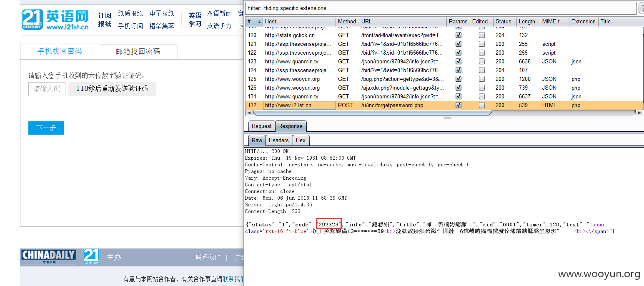Image resolution: width=644 pixels, height=286 pixels.
Task: Click the 21st Century footer logo
Action: click(x=91, y=257)
